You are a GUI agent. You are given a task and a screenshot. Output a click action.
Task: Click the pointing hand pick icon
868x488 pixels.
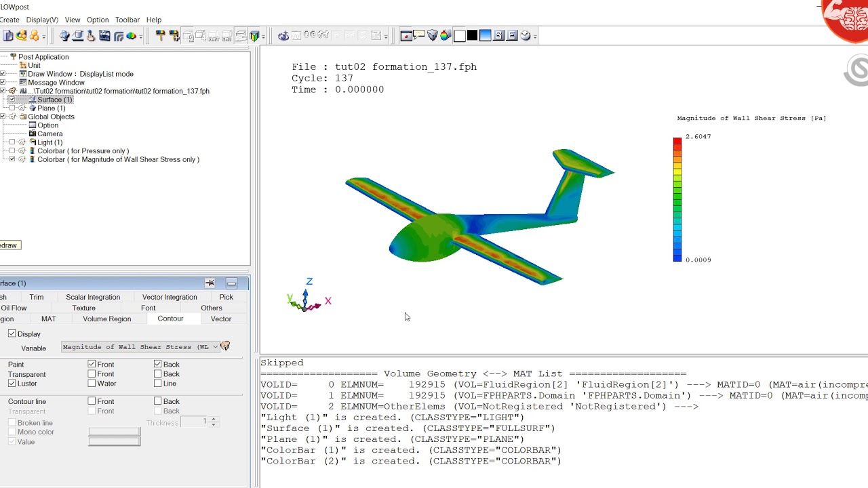click(x=90, y=36)
